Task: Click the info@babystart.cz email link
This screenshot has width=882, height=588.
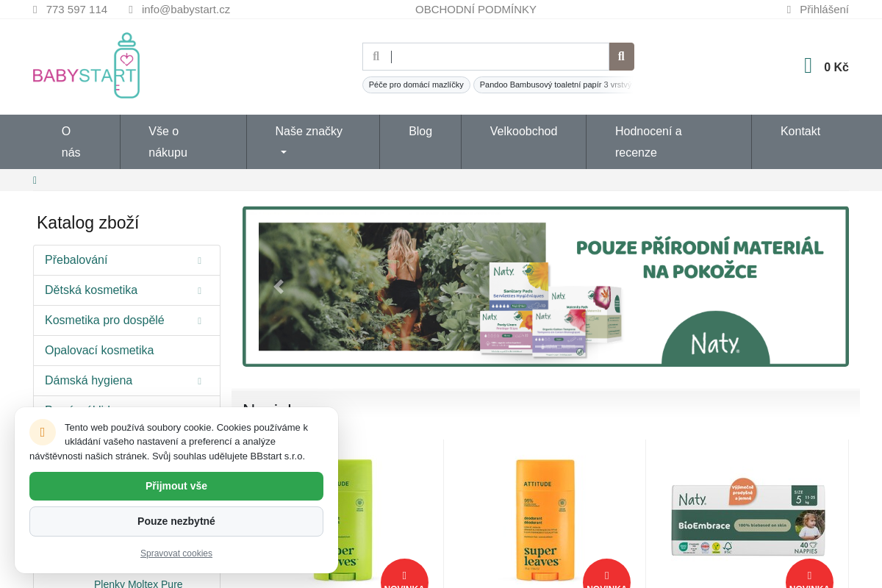Action: pyautogui.click(x=186, y=10)
